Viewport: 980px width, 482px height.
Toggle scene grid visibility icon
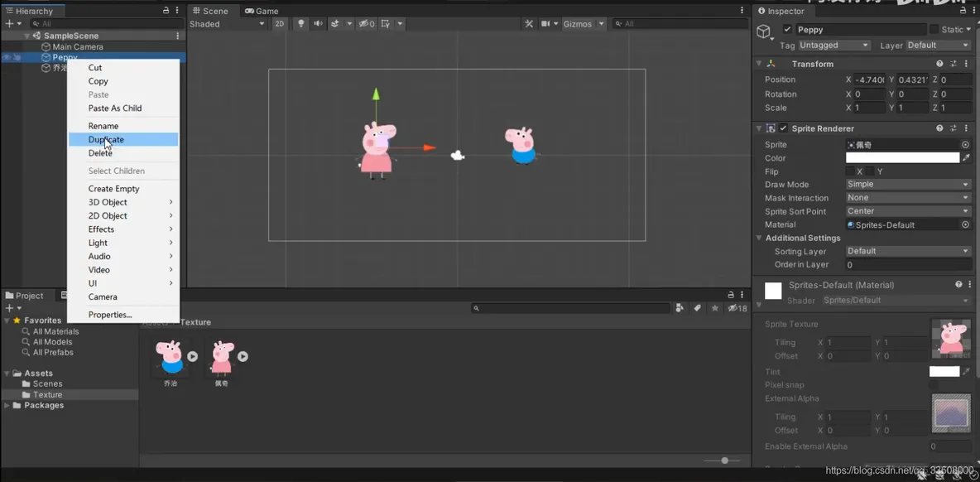point(385,24)
